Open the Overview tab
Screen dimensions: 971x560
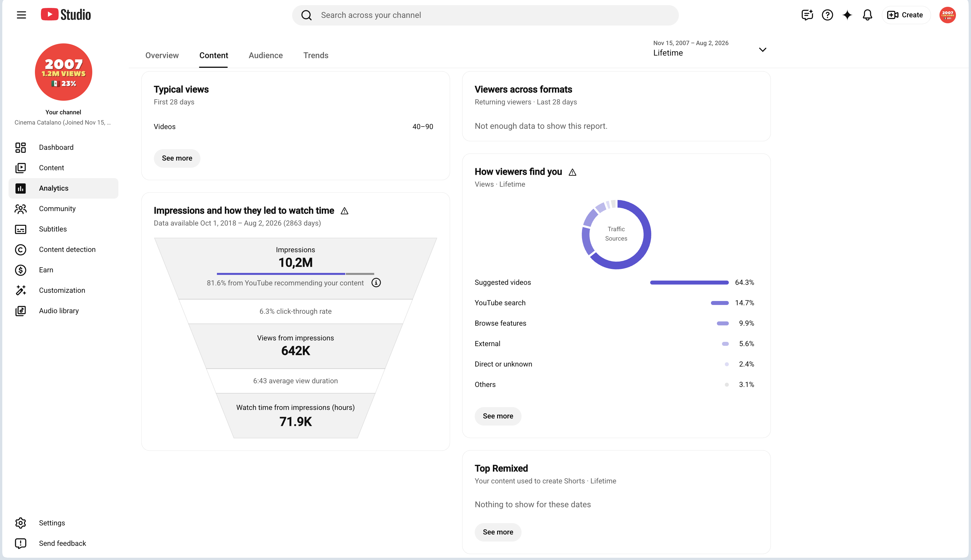click(x=162, y=55)
